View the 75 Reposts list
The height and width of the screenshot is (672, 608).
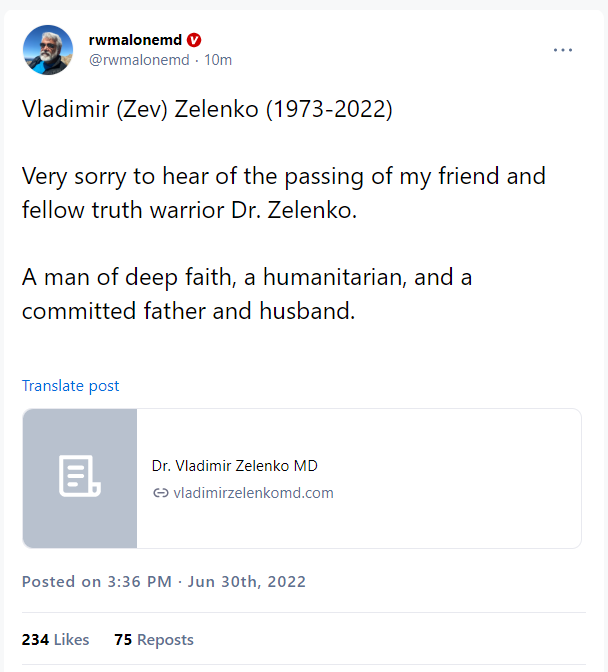coord(154,639)
